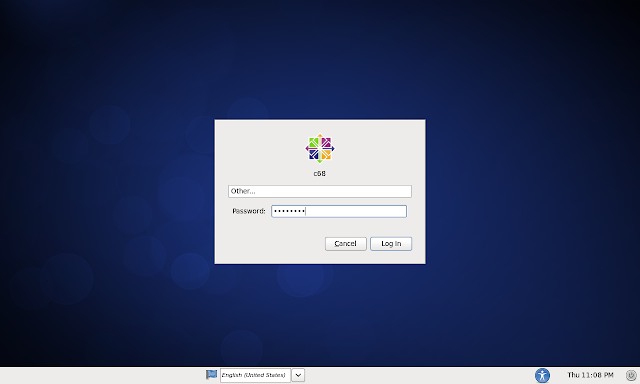The image size is (640, 384).
Task: Open the language dropdown arrow
Action: click(298, 375)
